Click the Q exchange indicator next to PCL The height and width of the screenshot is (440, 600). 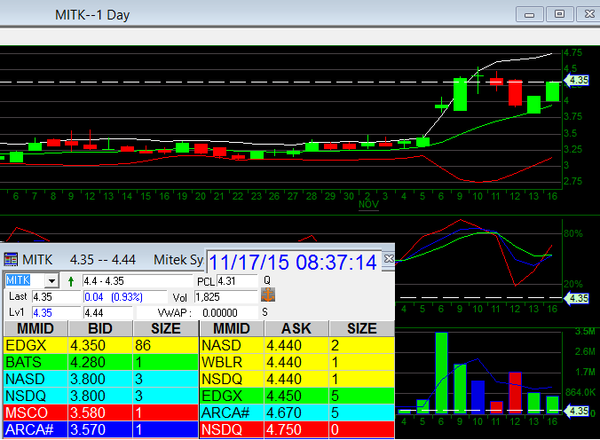point(266,281)
